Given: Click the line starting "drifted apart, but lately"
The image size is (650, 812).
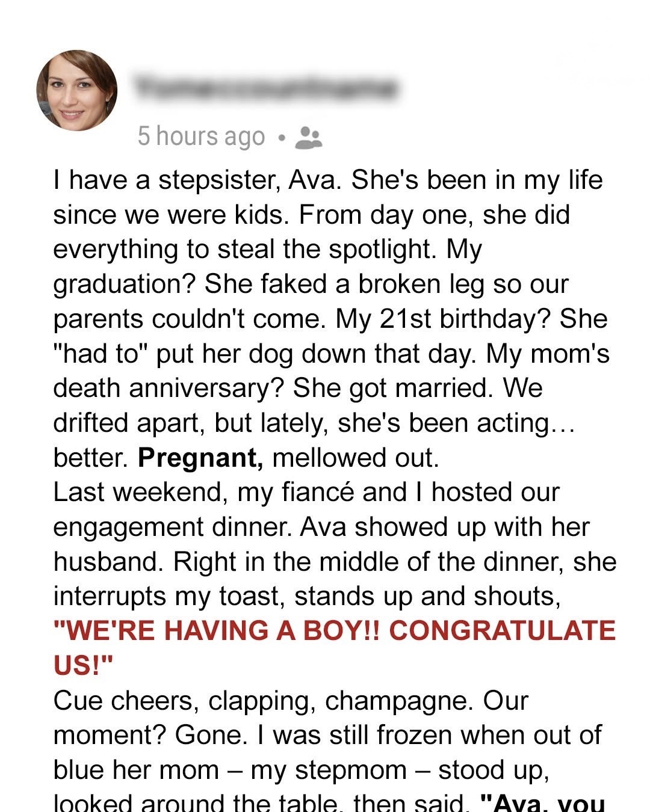Looking at the screenshot, I should coord(314,423).
